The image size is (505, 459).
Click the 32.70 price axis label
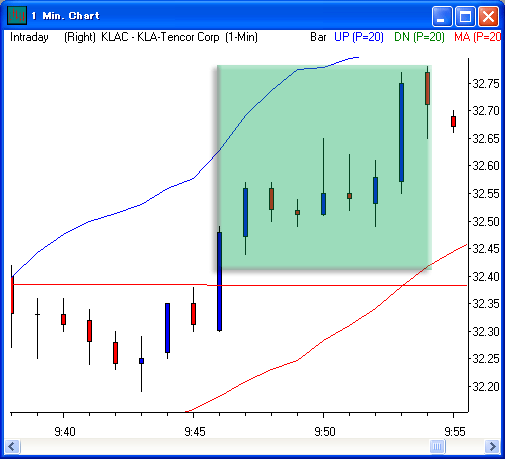[486, 111]
